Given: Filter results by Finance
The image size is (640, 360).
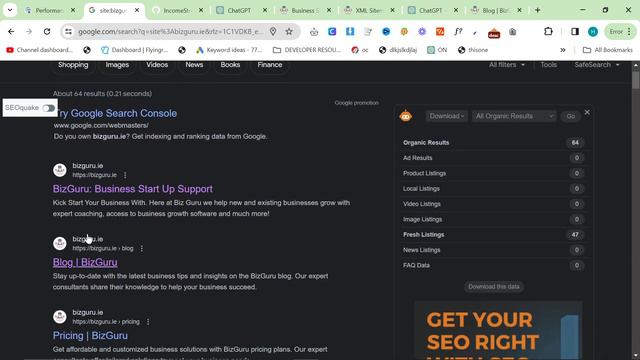Looking at the screenshot, I should [270, 65].
